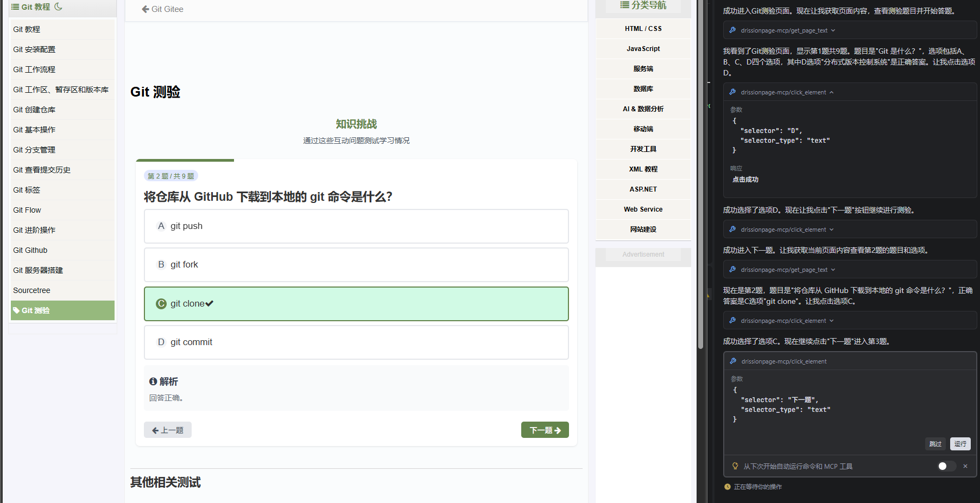Image resolution: width=980 pixels, height=503 pixels.
Task: Click the lightbulb tip icon
Action: click(735, 466)
